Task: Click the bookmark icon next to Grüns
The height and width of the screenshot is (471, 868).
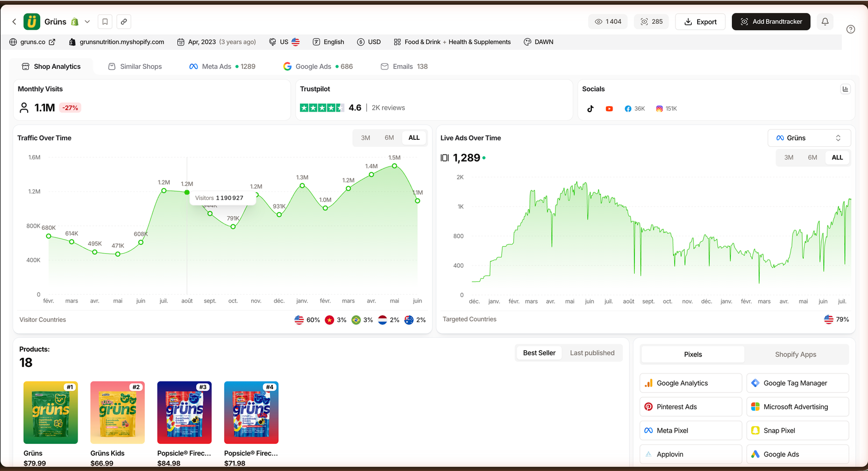Action: tap(105, 22)
